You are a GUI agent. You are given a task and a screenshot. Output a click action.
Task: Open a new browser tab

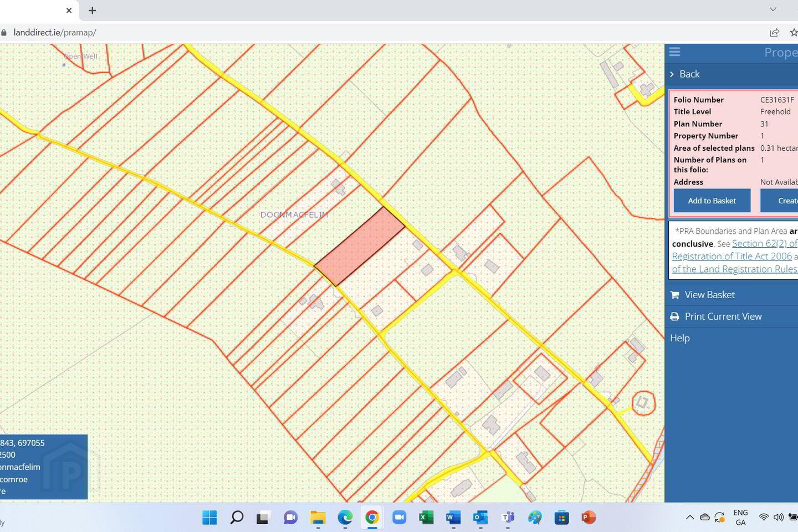tap(93, 11)
